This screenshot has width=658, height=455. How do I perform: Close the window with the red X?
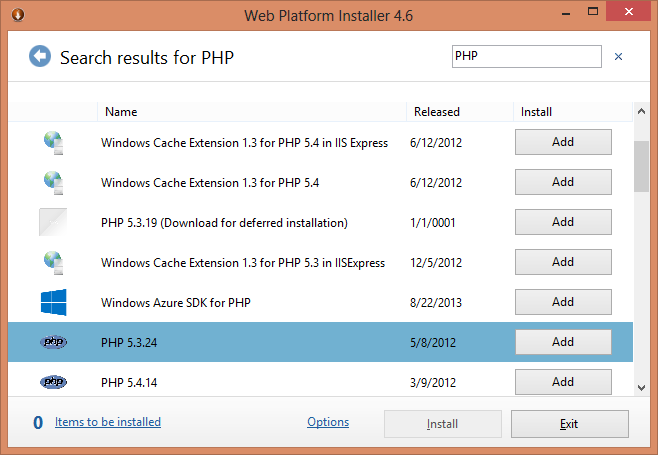[x=628, y=12]
